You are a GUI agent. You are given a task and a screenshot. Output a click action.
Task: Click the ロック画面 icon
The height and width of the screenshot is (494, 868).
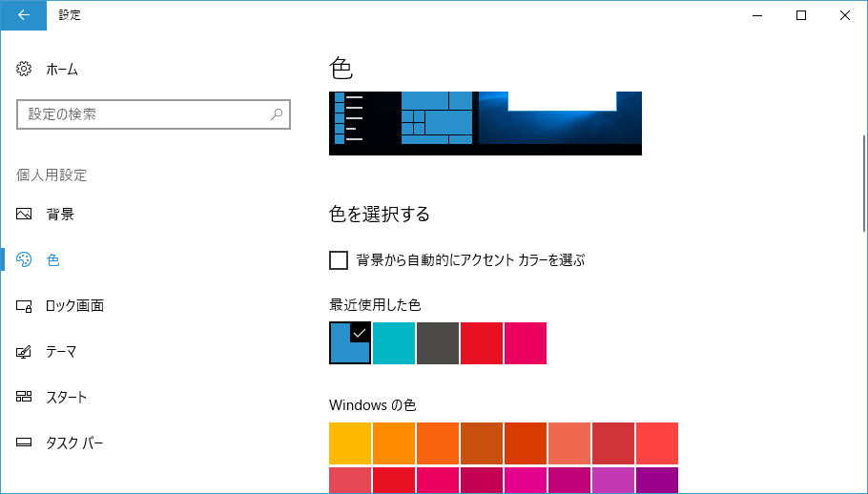pyautogui.click(x=24, y=305)
